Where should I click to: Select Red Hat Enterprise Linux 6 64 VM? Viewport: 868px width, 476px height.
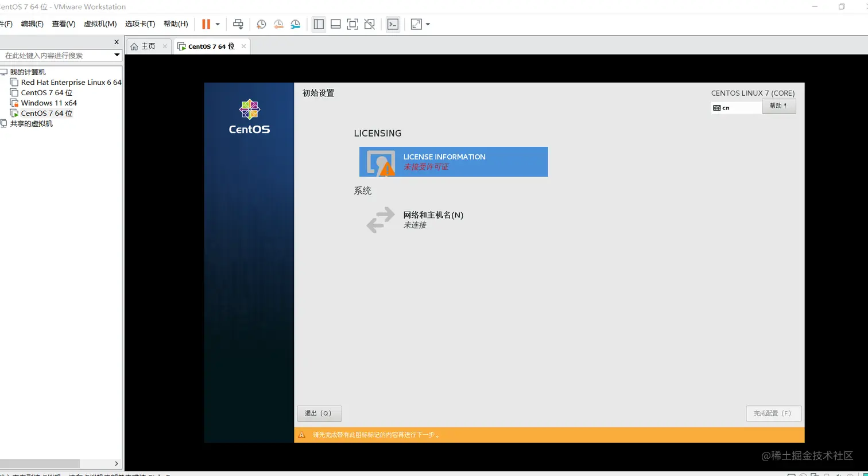(x=71, y=83)
